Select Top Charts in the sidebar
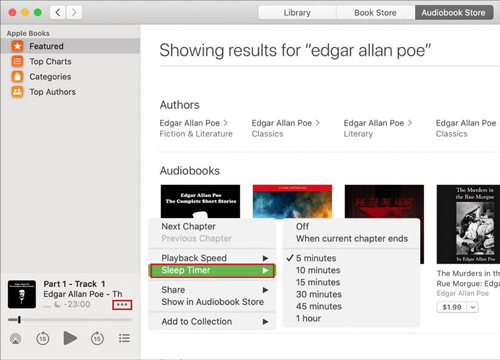Viewport: 500px width, 360px height. tap(70, 61)
